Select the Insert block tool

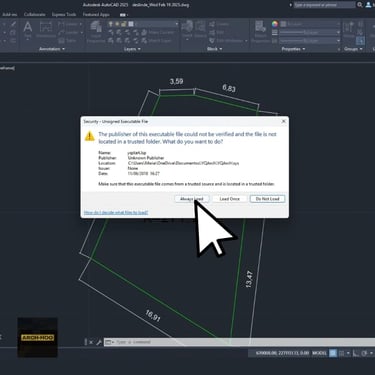[x=187, y=29]
